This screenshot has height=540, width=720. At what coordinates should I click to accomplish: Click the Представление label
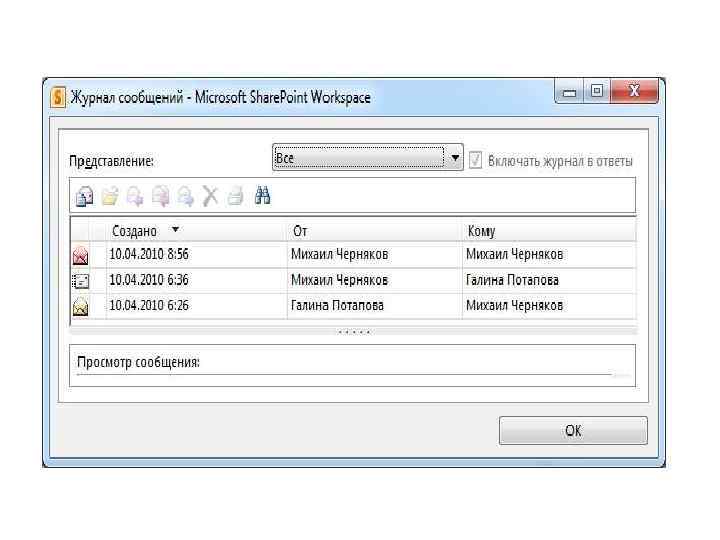tap(111, 161)
